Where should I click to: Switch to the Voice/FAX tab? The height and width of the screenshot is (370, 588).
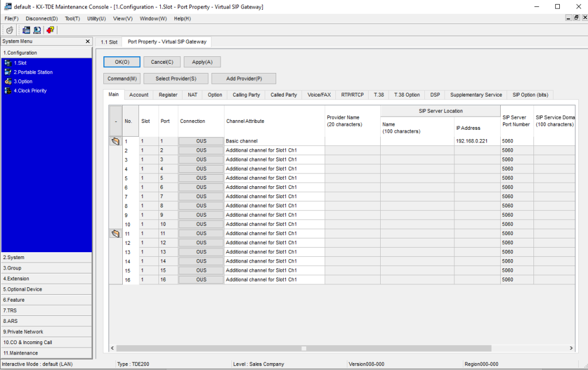click(319, 95)
